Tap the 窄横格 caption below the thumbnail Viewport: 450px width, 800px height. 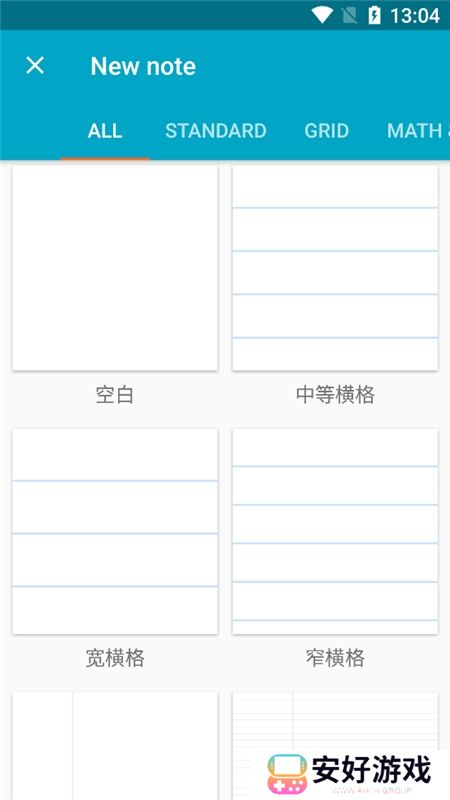[335, 658]
